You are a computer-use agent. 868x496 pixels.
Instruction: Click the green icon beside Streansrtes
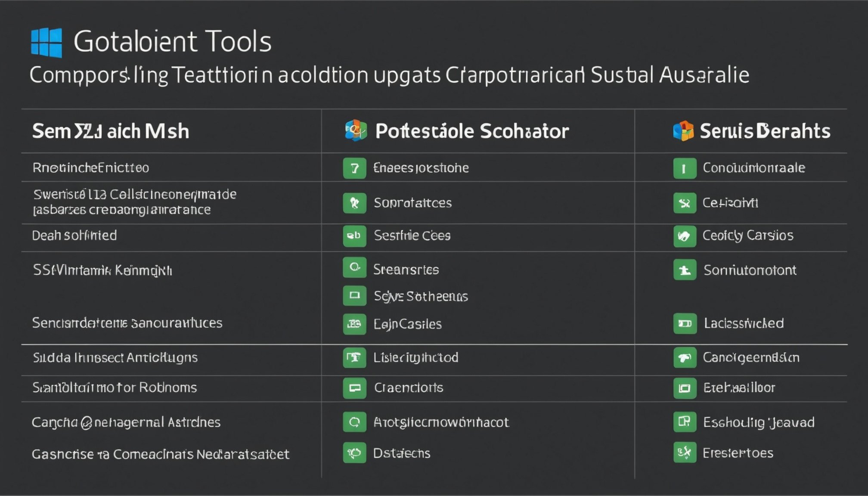tap(354, 267)
